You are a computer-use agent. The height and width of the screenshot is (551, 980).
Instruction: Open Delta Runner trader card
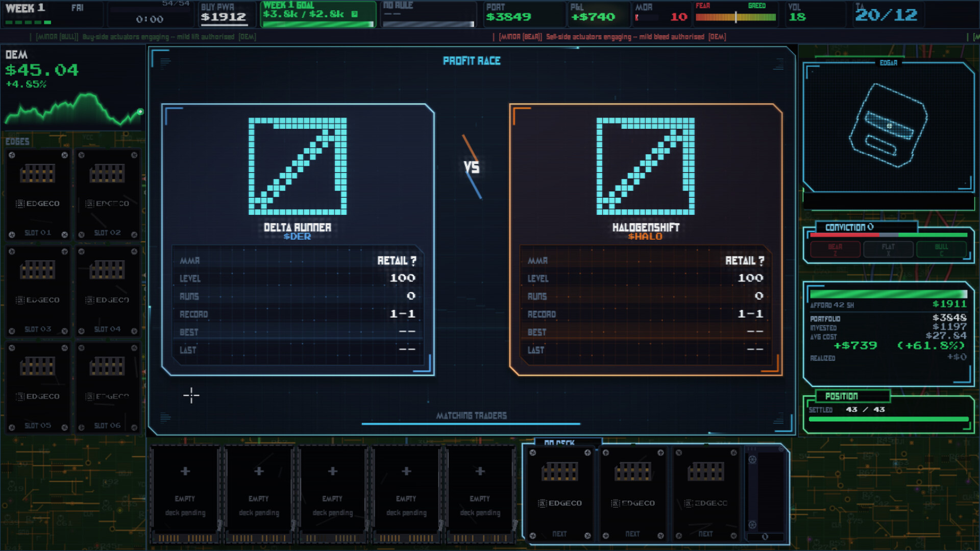point(298,240)
